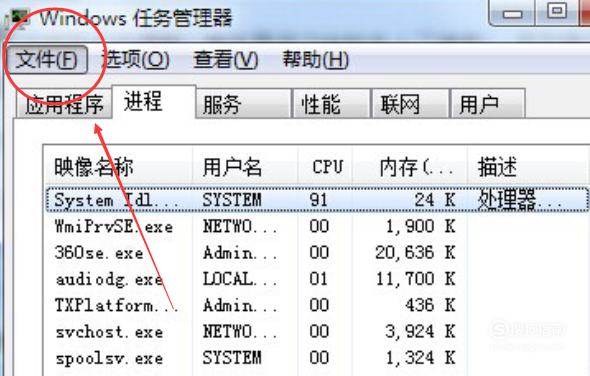Open the 选项(O) menu

(x=136, y=59)
